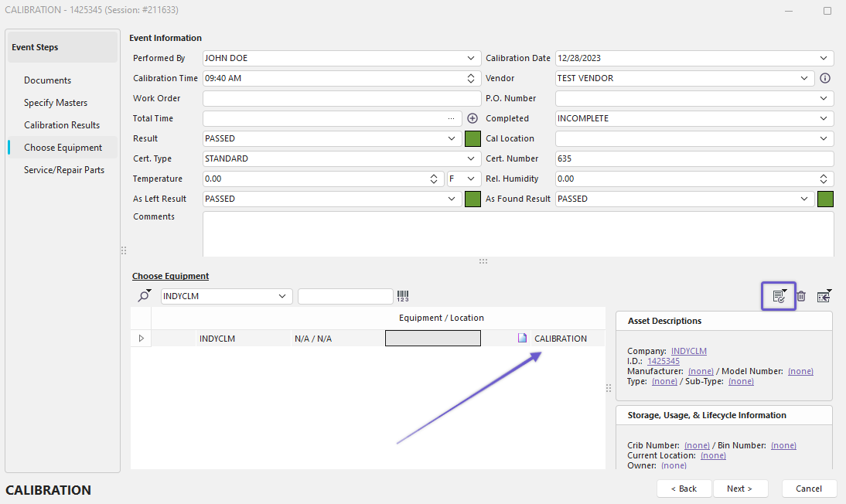Screen dimensions: 846x504
Task: Click the barcode scan icon
Action: point(403,296)
